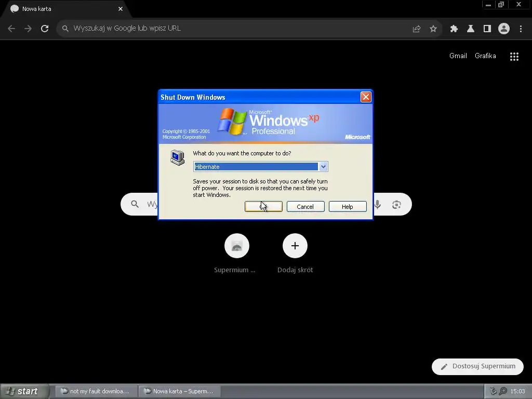Bookmark this tab with the star icon
Viewport: 532px width, 399px height.
click(x=433, y=29)
